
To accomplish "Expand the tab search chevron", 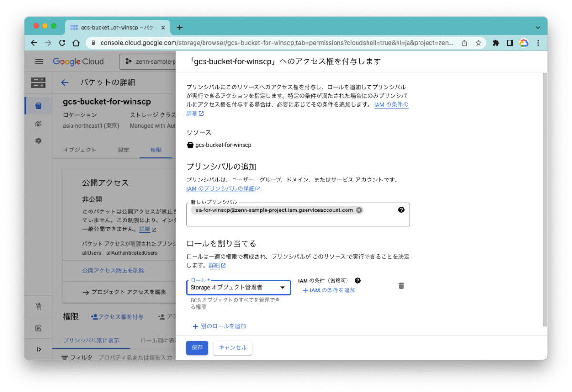I will click(x=538, y=28).
